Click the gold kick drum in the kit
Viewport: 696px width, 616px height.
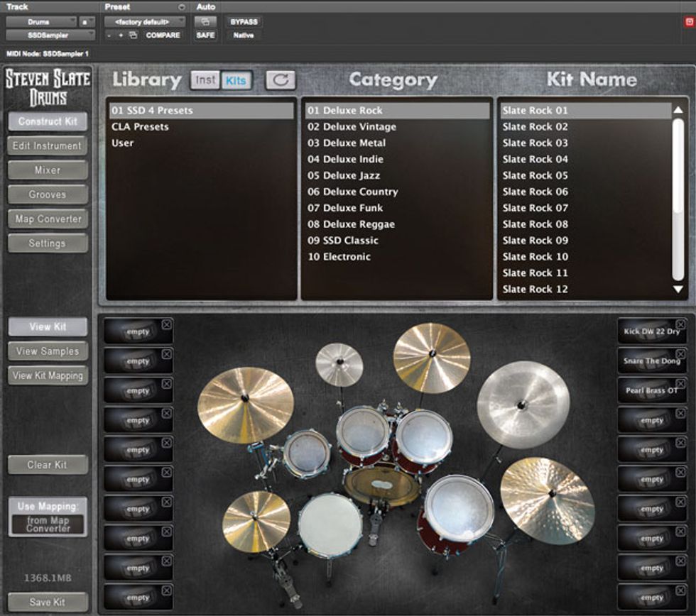click(x=382, y=485)
